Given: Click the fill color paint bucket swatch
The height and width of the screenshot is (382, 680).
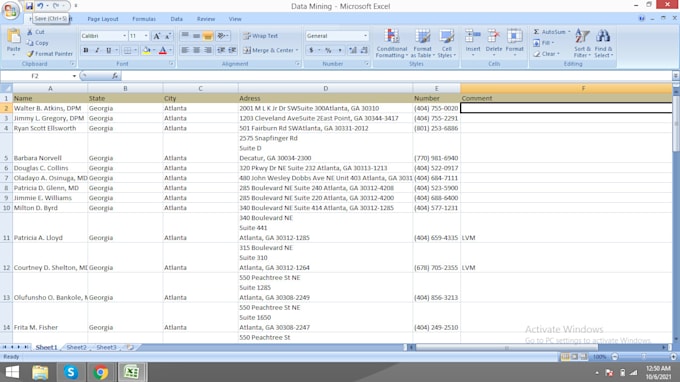Looking at the screenshot, I should pyautogui.click(x=146, y=50).
